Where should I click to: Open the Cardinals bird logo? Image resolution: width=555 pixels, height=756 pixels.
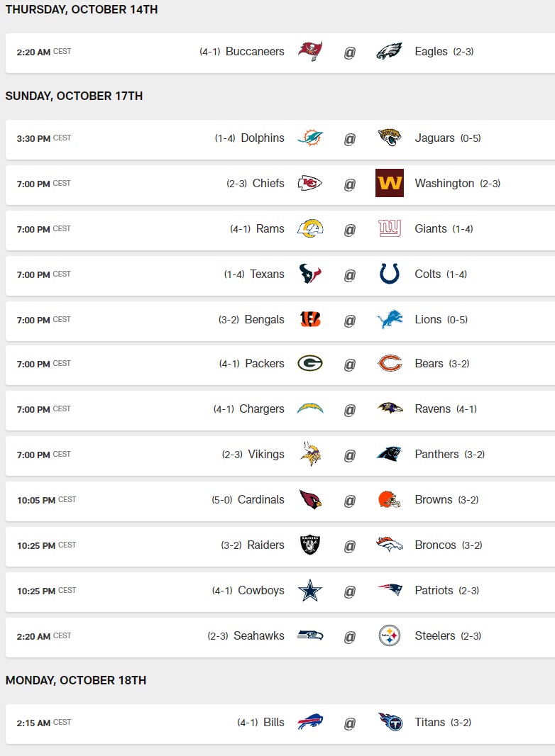coord(310,500)
